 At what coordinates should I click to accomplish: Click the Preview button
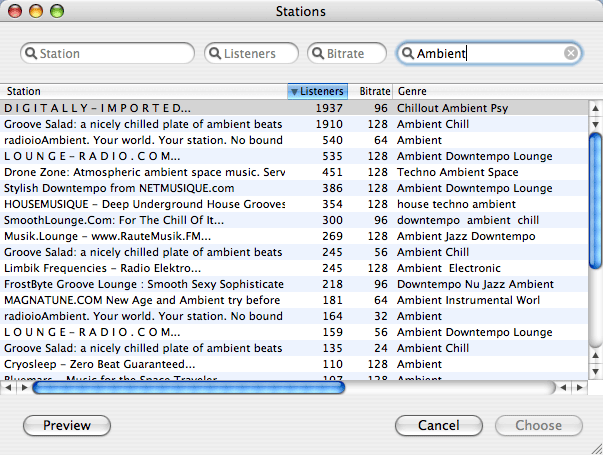pos(67,425)
